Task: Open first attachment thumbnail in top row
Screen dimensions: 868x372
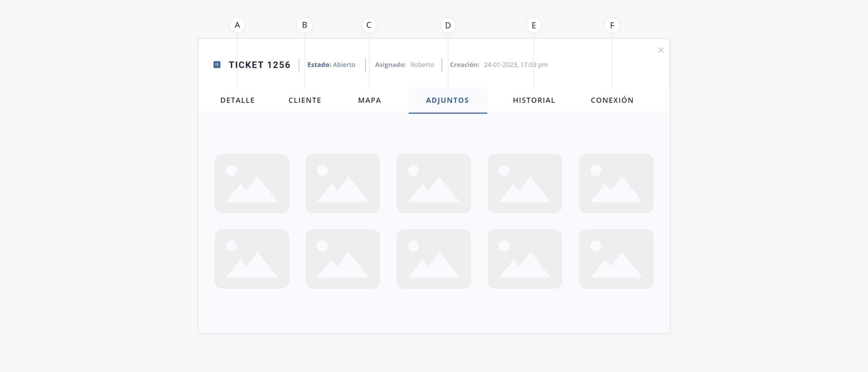Action: (252, 183)
